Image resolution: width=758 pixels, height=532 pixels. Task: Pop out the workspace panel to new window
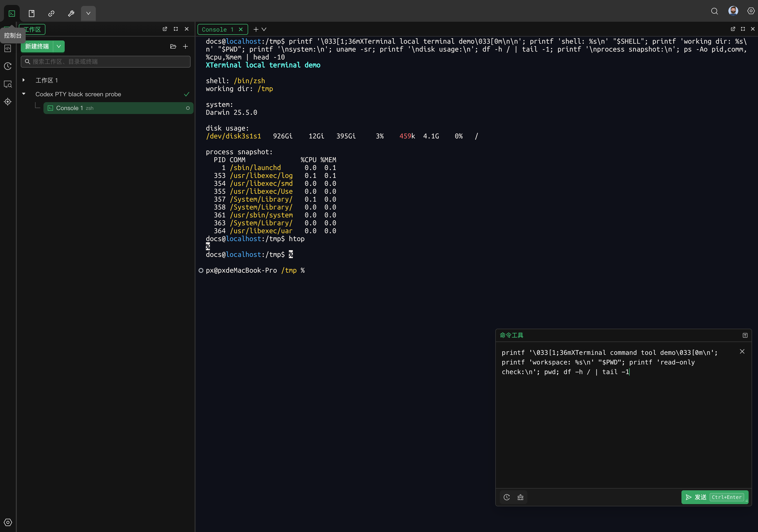coord(165,29)
